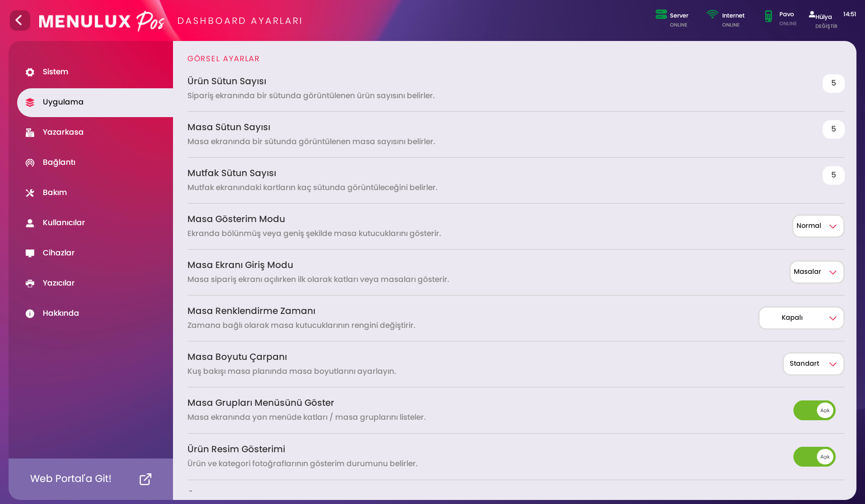Viewport: 865px width, 504px height.
Task: Select the Uygulama menu item
Action: (95, 102)
